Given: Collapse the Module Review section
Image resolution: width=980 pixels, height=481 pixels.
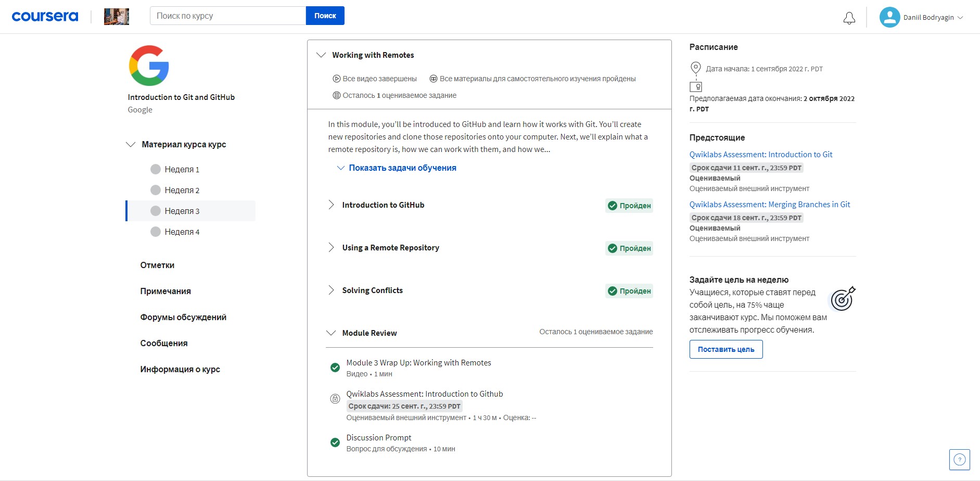Looking at the screenshot, I should [x=331, y=333].
